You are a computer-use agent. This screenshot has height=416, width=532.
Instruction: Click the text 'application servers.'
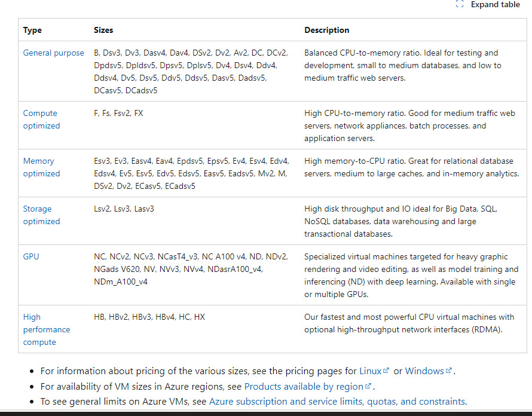[340, 139]
